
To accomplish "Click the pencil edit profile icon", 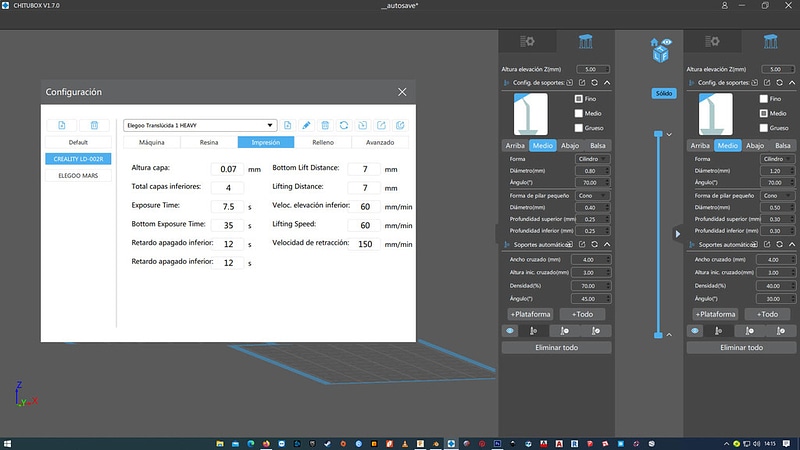I will pyautogui.click(x=306, y=125).
